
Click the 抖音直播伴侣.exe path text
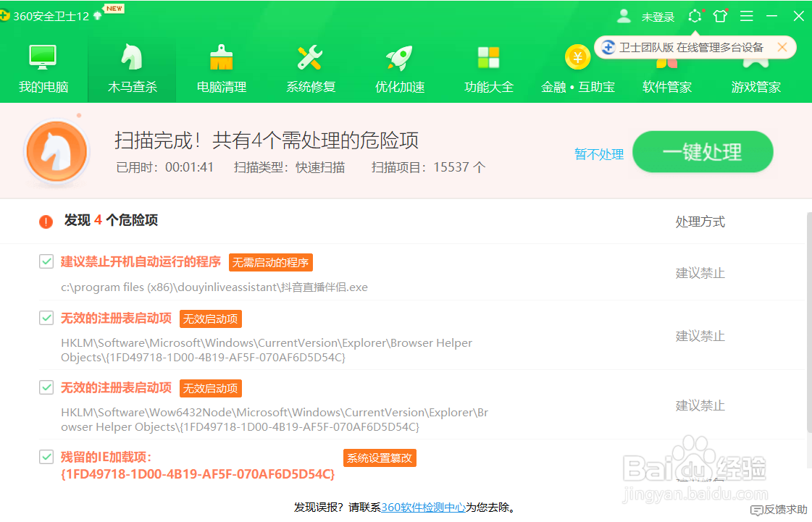click(x=214, y=287)
